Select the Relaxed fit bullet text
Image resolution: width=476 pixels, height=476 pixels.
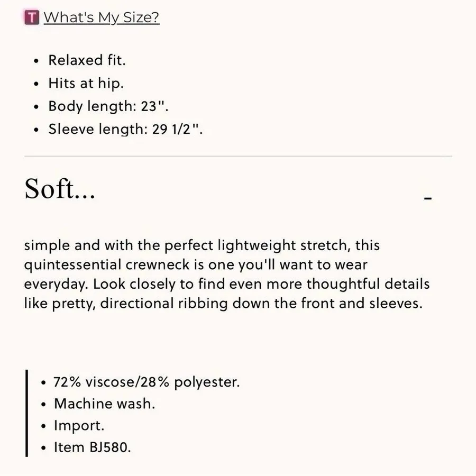click(x=87, y=60)
